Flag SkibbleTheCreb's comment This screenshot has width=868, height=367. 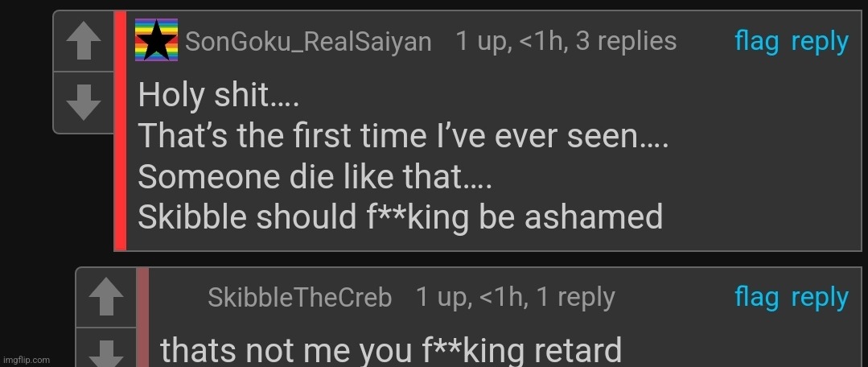756,297
